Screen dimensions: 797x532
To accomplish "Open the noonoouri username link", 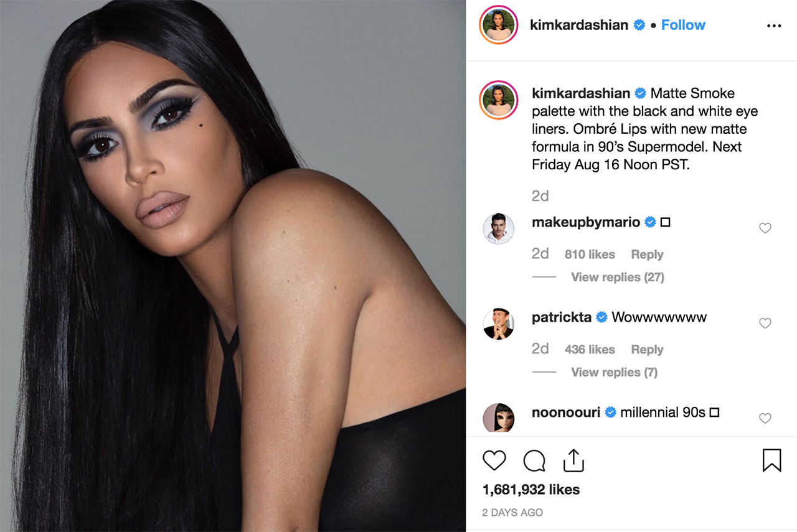I will tap(566, 412).
